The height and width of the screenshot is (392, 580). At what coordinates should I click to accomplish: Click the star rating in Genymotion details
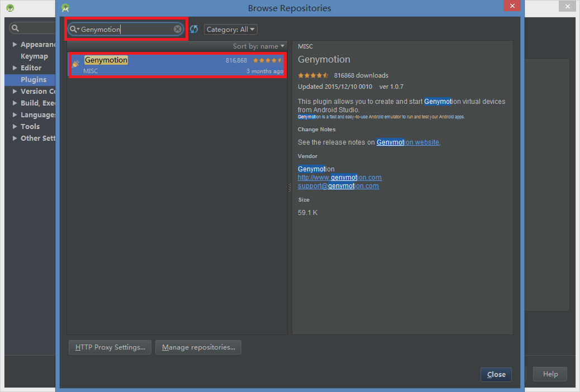tap(313, 75)
